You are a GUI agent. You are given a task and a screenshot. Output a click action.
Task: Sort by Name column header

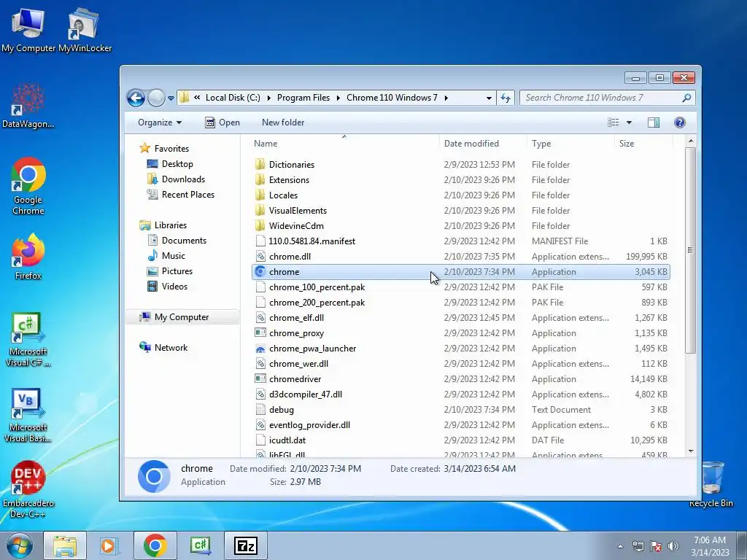(344, 144)
